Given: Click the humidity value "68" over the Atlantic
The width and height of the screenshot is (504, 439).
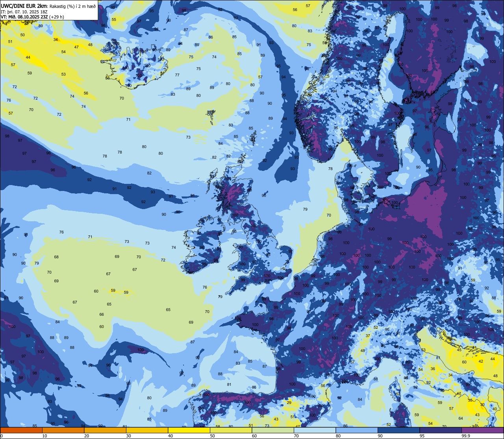Looking at the screenshot, I should [56, 257].
